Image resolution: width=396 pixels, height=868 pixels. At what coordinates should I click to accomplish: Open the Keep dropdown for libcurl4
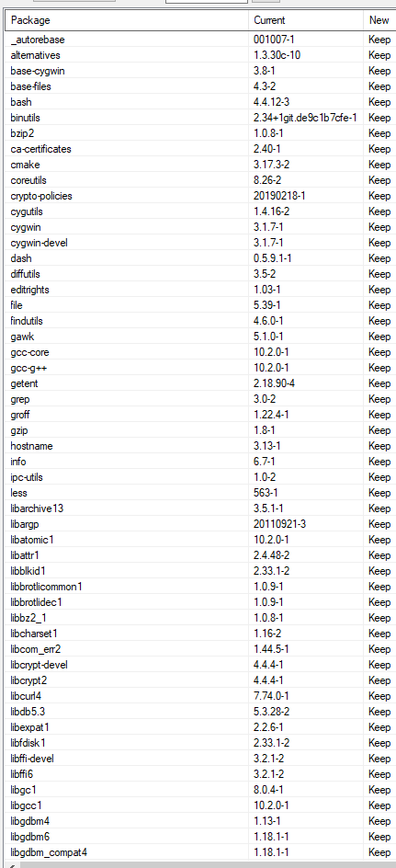379,696
